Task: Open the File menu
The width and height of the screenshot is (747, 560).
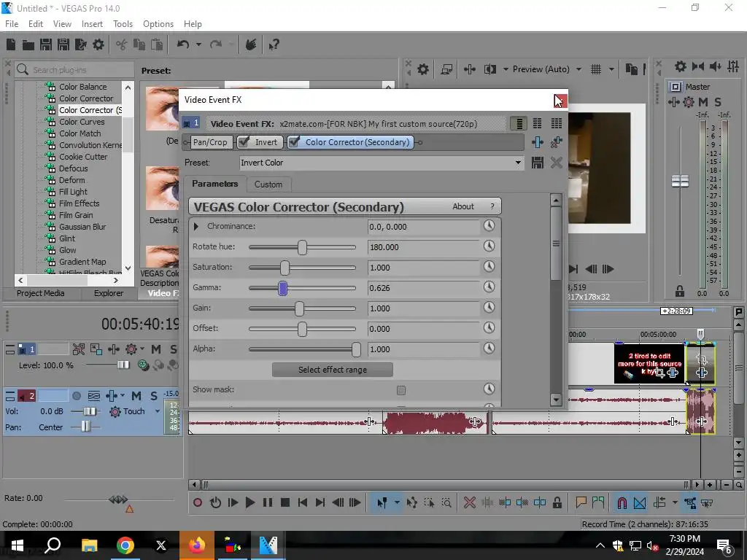Action: pos(12,24)
